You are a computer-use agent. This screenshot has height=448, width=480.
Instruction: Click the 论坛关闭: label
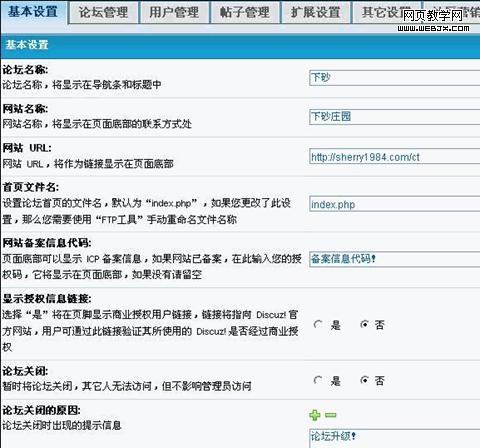25,371
